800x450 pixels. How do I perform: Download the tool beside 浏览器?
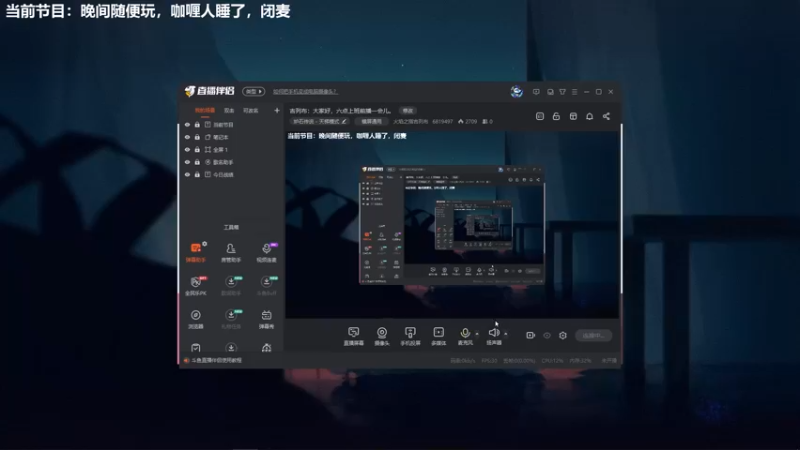pyautogui.click(x=231, y=319)
